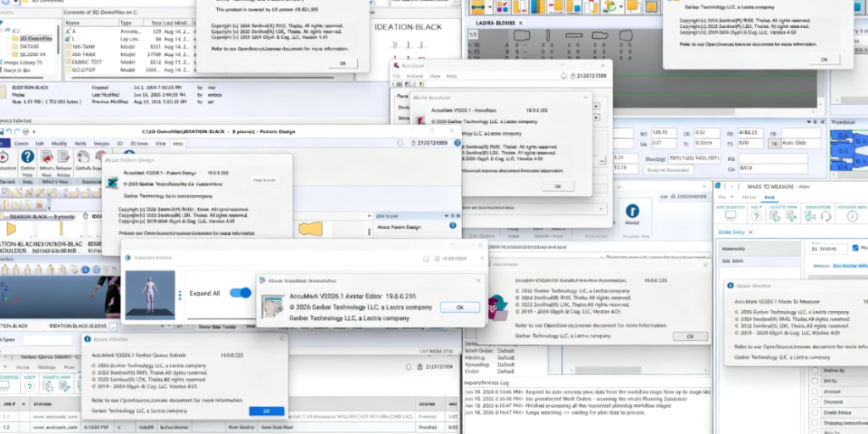
Task: Click the question-mark Help icon in Made To Measure
Action: click(756, 216)
